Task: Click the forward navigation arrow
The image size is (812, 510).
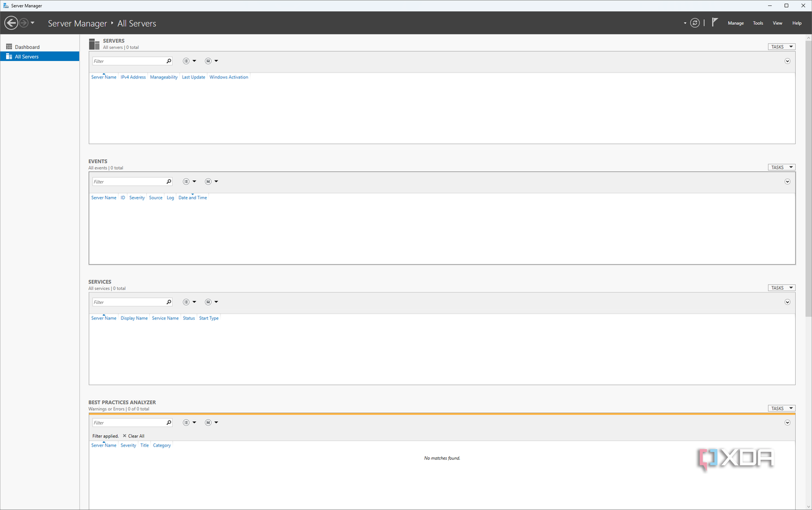Action: [x=24, y=23]
